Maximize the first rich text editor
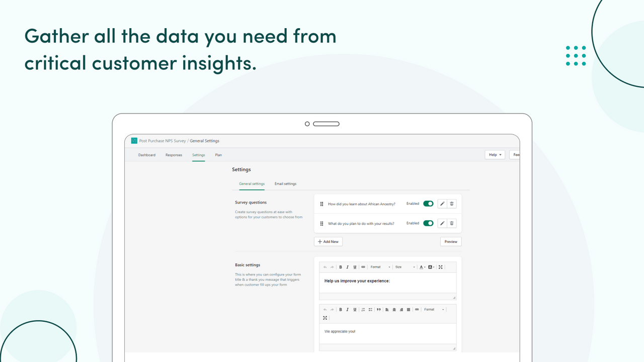This screenshot has width=644, height=362. [x=441, y=267]
